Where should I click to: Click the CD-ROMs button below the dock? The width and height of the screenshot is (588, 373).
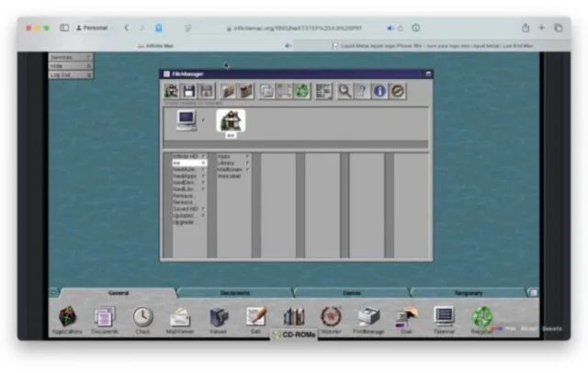point(294,334)
